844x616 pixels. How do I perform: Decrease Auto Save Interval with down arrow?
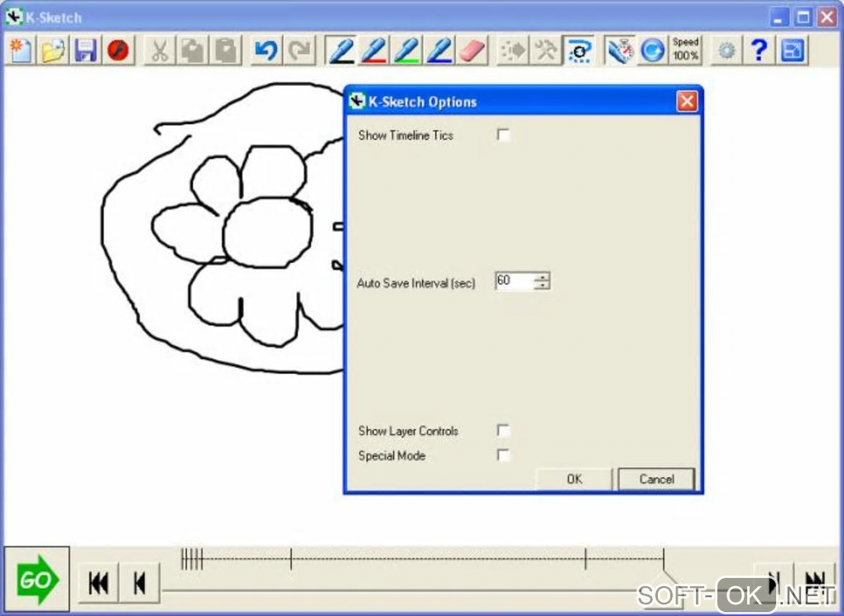point(542,285)
